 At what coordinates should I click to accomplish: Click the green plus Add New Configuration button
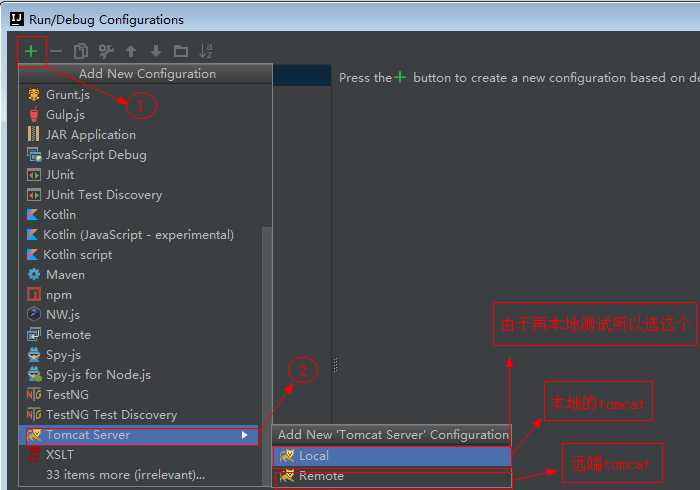(31, 51)
